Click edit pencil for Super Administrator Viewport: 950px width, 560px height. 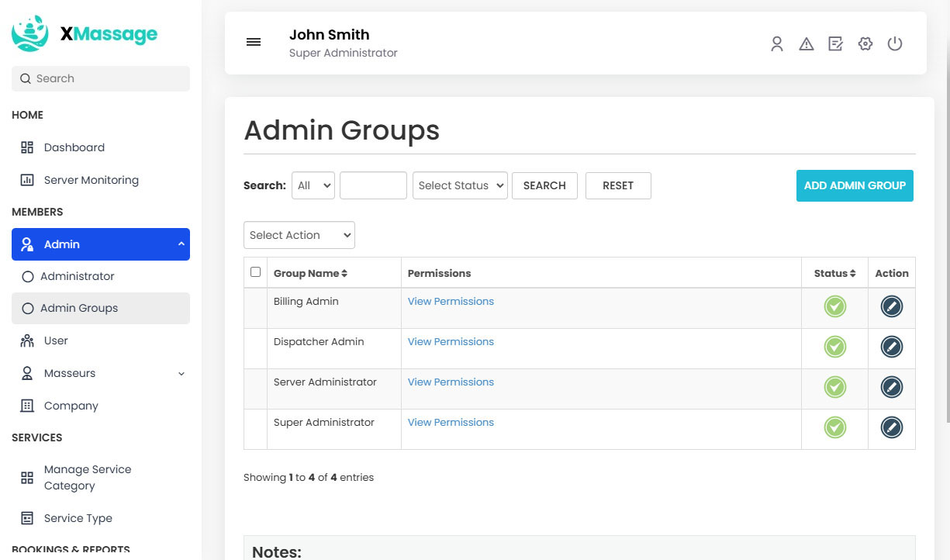(x=891, y=427)
